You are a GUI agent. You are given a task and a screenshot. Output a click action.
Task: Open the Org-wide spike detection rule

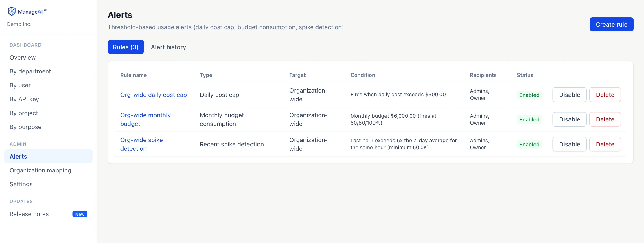141,144
